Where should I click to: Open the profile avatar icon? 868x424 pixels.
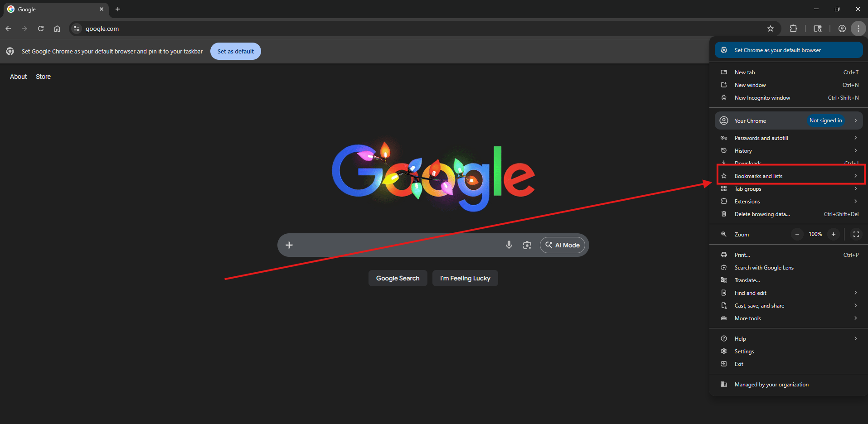842,29
